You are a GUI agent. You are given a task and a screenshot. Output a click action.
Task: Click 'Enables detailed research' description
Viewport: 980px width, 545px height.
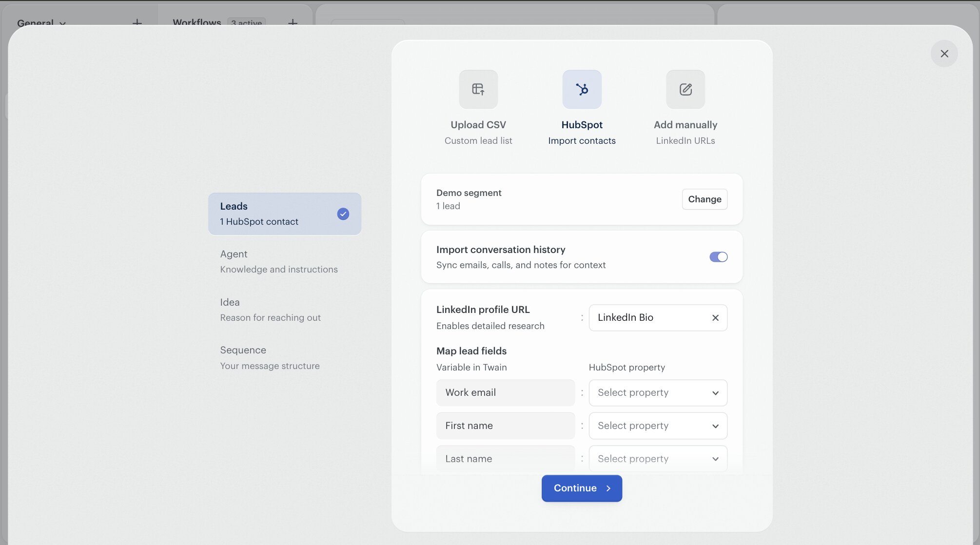pyautogui.click(x=490, y=326)
